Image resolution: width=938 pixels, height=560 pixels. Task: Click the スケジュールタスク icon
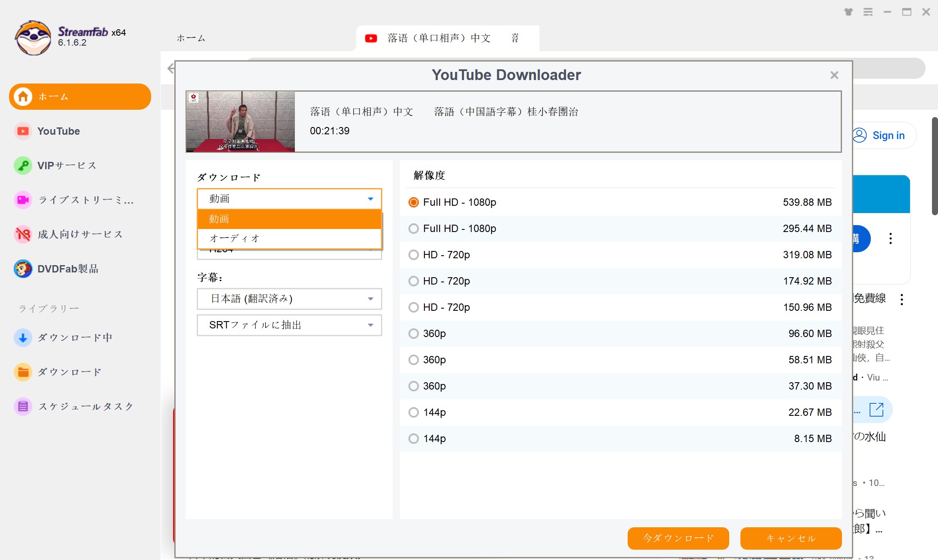23,407
